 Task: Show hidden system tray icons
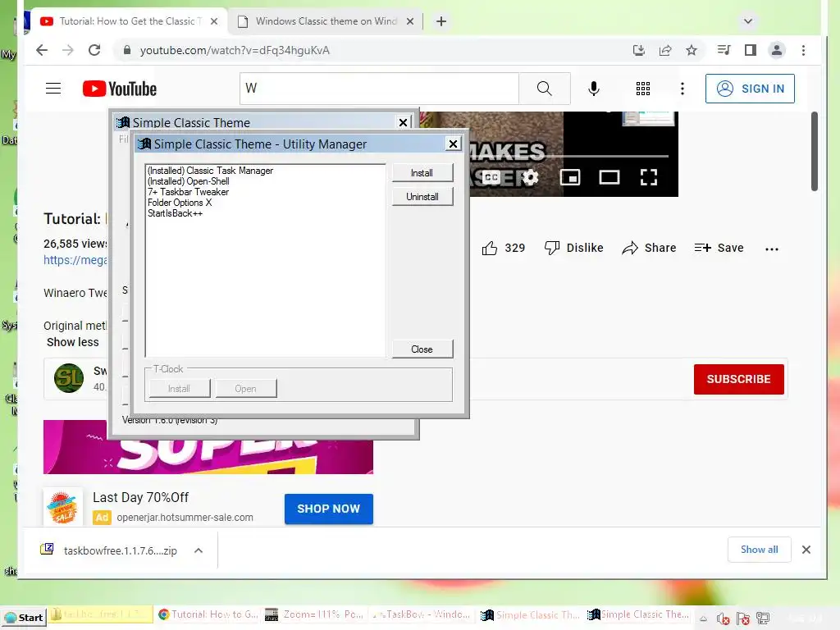pos(703,619)
